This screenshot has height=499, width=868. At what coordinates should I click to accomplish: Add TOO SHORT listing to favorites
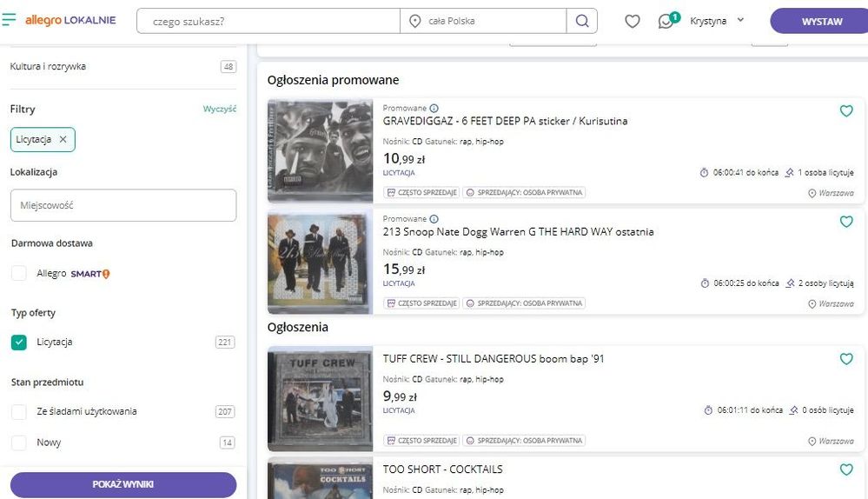click(846, 469)
